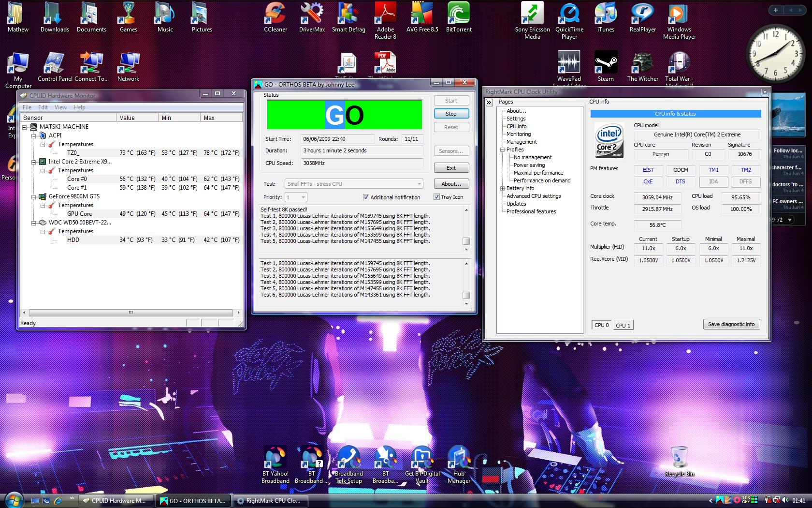Collapse the ACPI node in Hardware Monitor
Viewport: 812px width, 508px height.
[x=34, y=135]
